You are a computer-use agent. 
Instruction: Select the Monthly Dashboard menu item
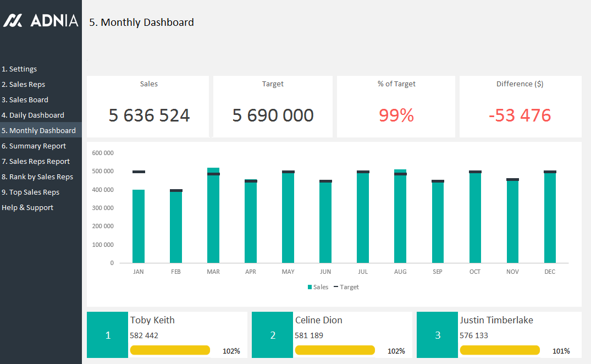(x=38, y=131)
